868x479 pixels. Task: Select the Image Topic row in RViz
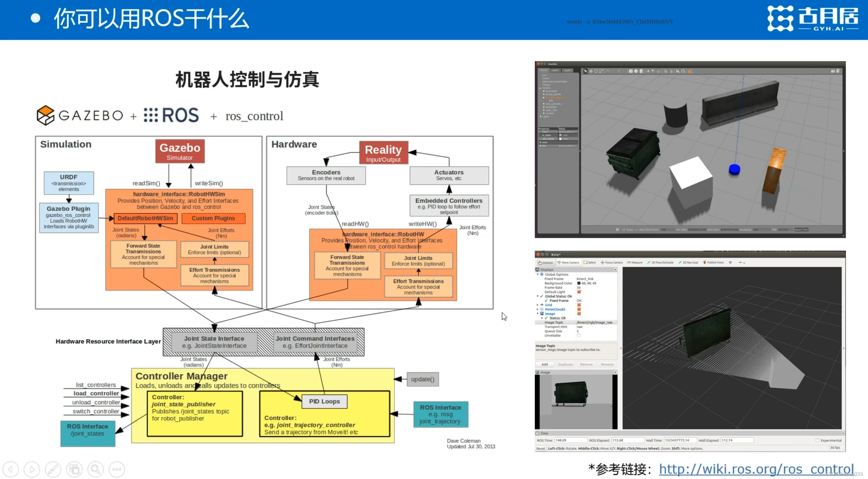click(576, 323)
